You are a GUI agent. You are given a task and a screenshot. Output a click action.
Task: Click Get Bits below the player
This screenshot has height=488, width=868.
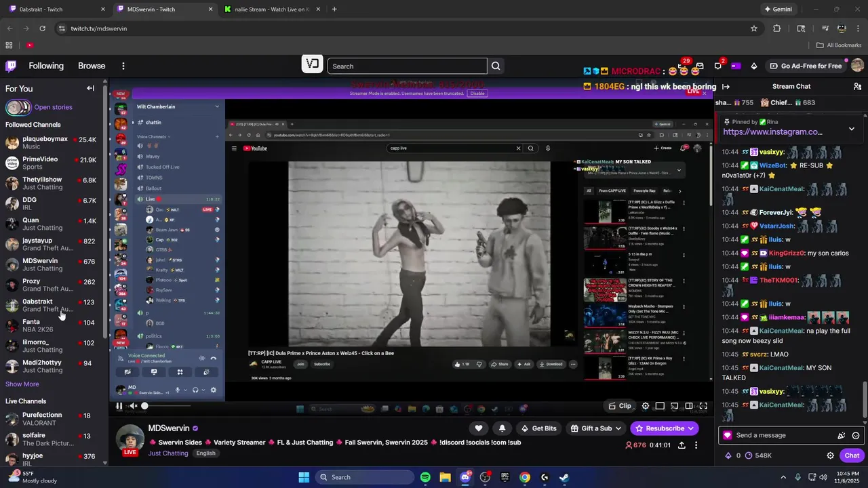click(x=539, y=428)
